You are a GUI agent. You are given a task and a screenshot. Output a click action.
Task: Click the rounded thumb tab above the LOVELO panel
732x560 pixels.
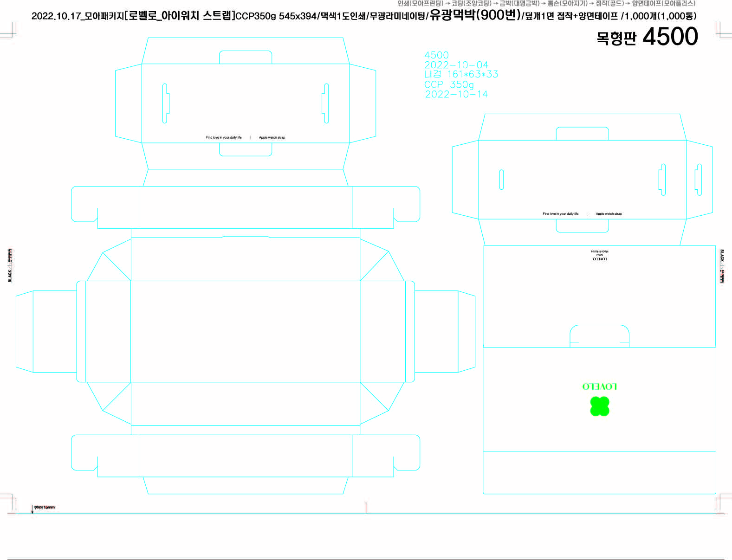(599, 335)
